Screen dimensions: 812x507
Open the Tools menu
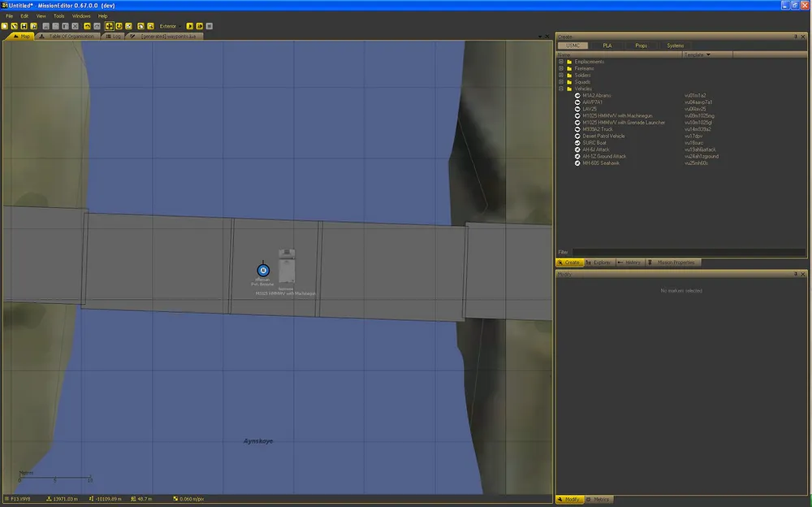tap(58, 15)
